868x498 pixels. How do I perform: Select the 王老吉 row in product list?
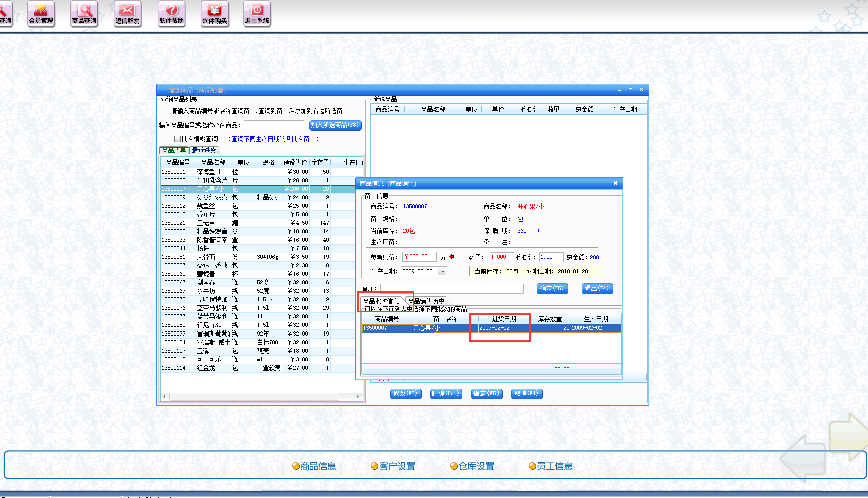point(206,223)
